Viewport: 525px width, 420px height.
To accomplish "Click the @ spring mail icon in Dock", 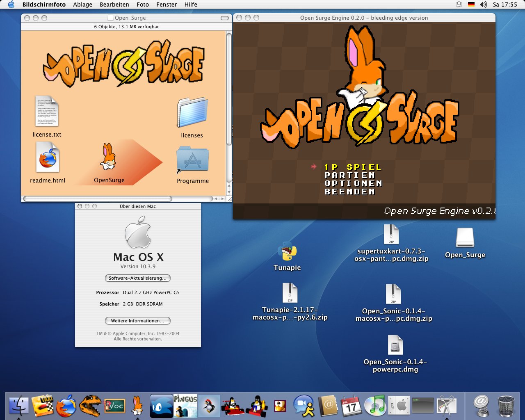I will 482,406.
